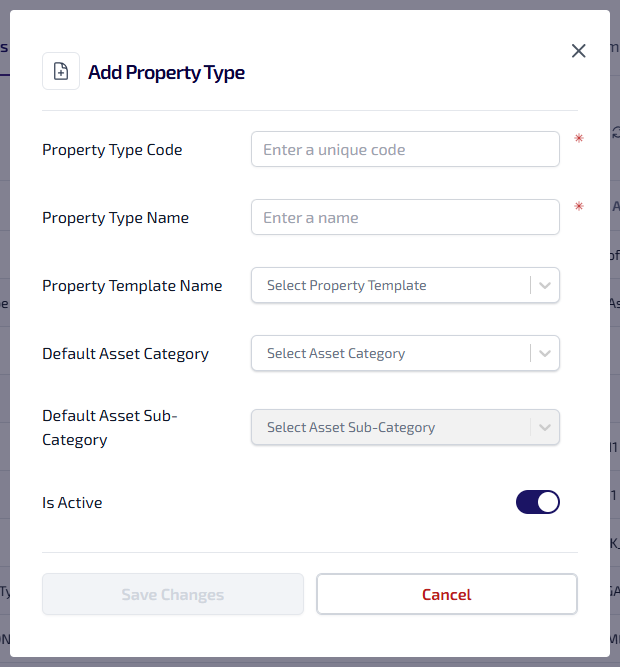
Task: Click the Property Template chevron arrow
Action: coord(545,285)
